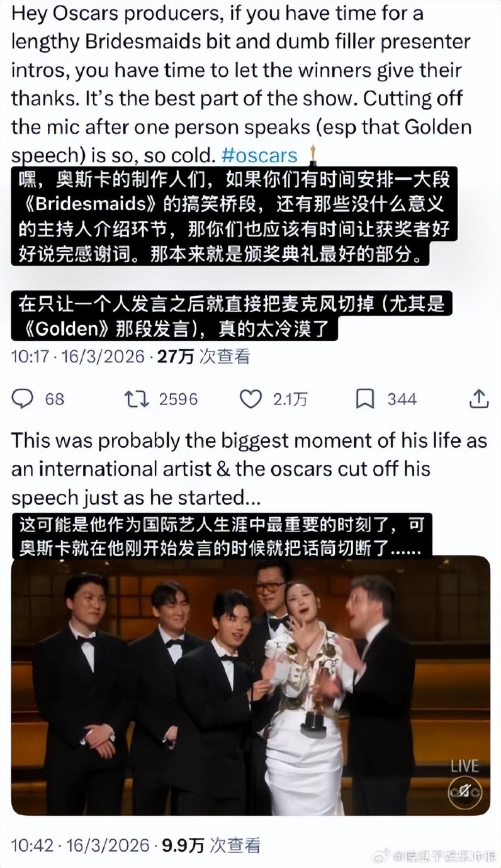Image resolution: width=501 pixels, height=868 pixels.
Task: Tap the share upload icon
Action: coord(479,398)
